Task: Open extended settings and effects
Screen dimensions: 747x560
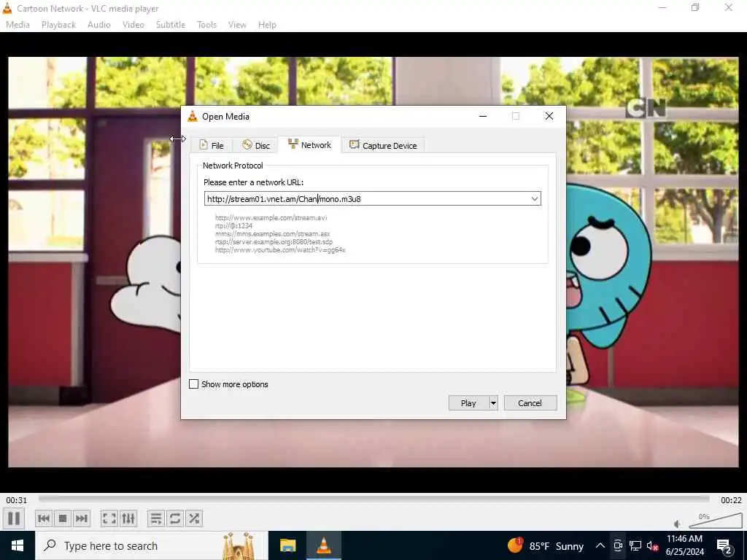Action: pos(128,518)
